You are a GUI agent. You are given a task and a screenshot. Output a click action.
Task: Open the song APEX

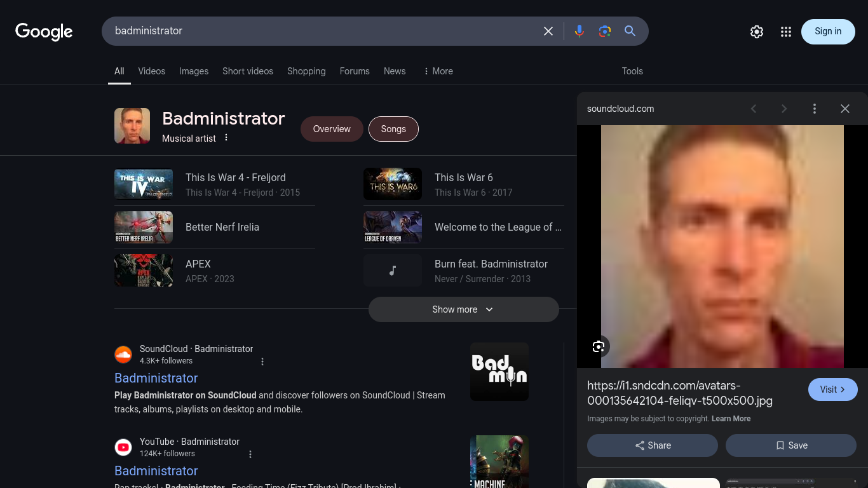tap(198, 264)
